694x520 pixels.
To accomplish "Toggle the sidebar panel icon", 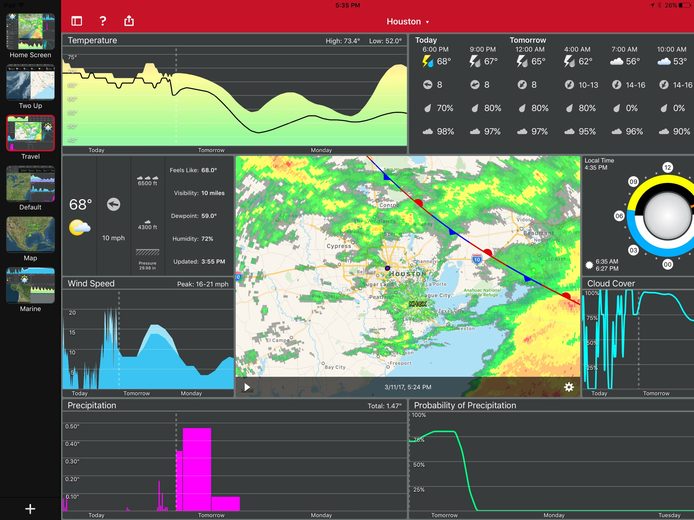I will click(x=77, y=21).
